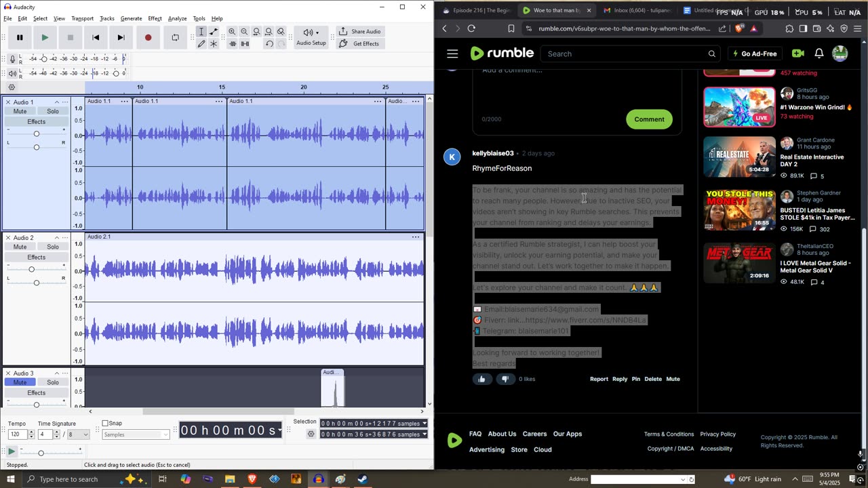Click the Zoom Toggle icon

point(281,32)
